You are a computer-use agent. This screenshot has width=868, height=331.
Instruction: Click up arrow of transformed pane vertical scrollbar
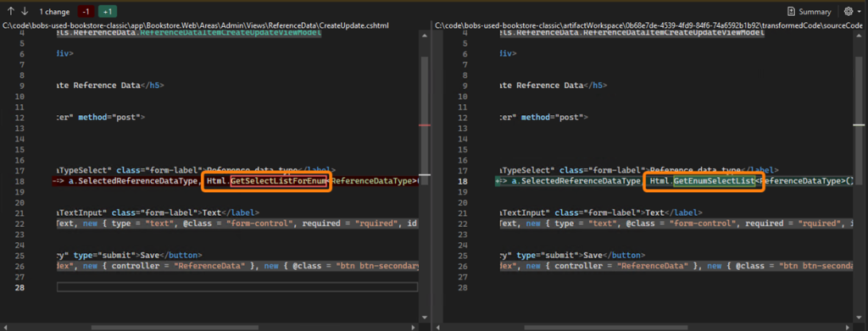[859, 35]
